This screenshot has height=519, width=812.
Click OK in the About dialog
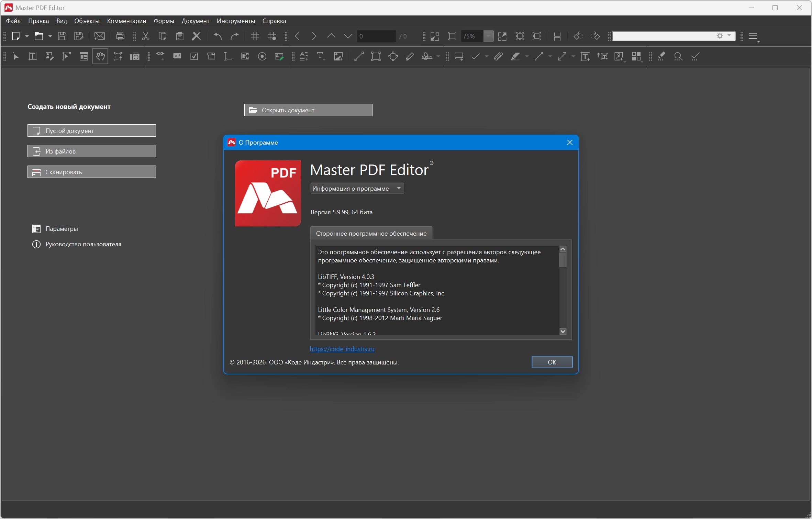(x=552, y=362)
